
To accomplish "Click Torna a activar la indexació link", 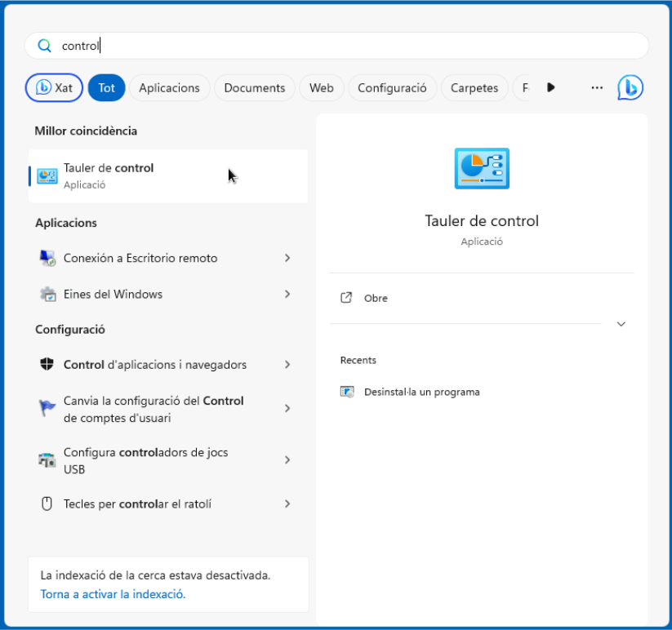I will pyautogui.click(x=113, y=594).
